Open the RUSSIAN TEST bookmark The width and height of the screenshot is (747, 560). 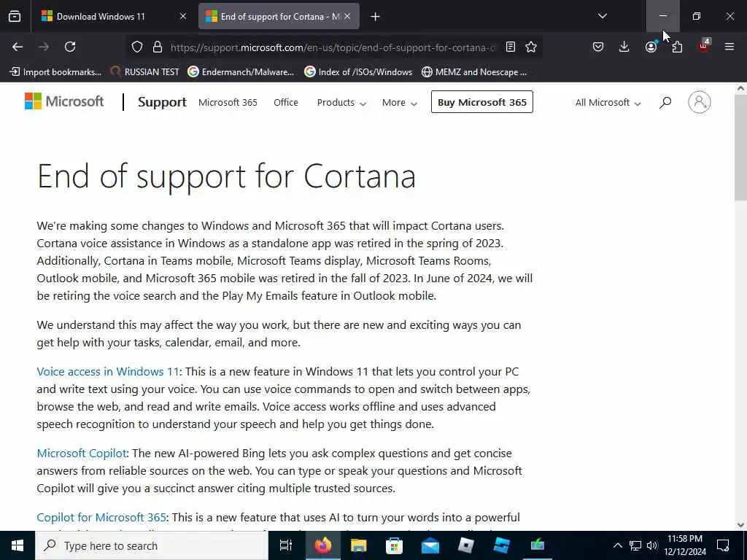pos(145,72)
